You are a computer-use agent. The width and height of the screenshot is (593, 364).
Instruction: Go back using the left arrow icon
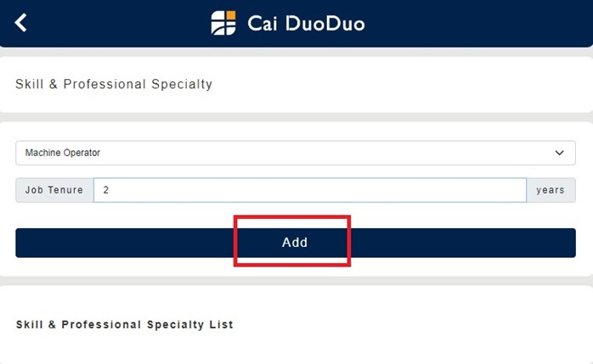[x=21, y=23]
